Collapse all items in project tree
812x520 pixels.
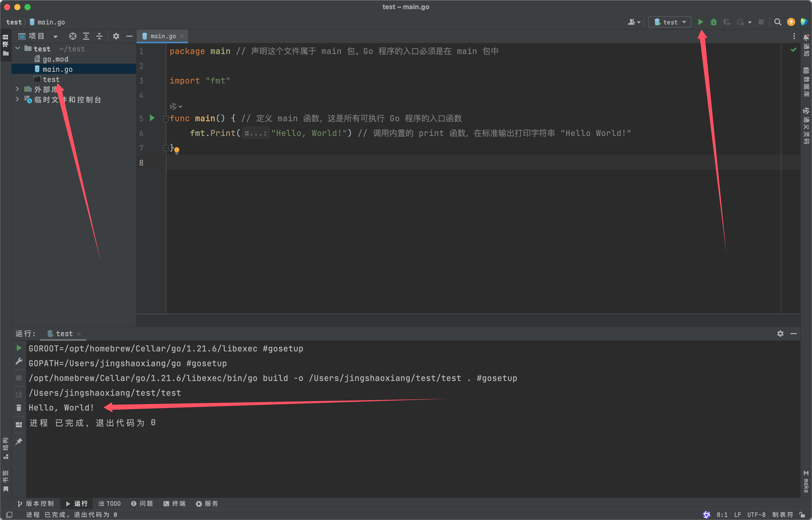99,36
